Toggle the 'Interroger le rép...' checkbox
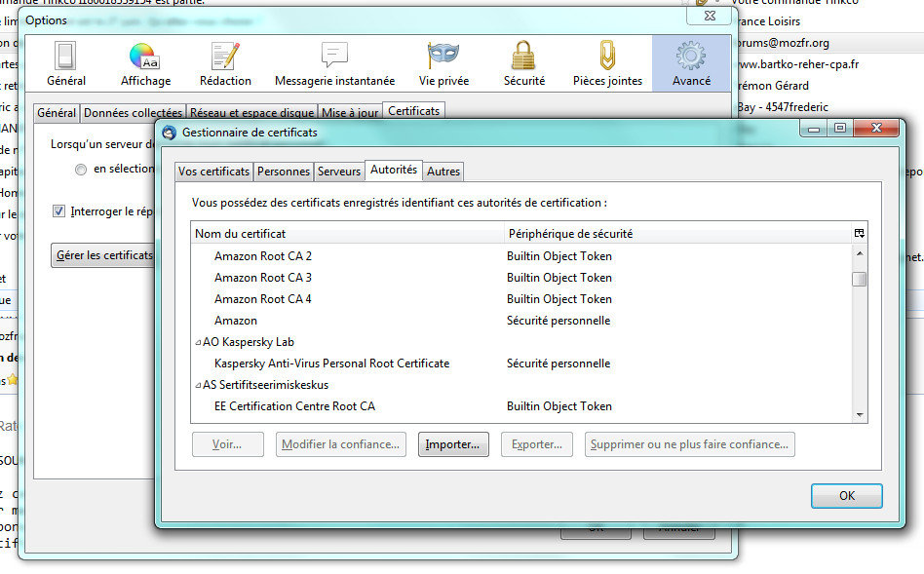924x574 pixels. click(58, 210)
